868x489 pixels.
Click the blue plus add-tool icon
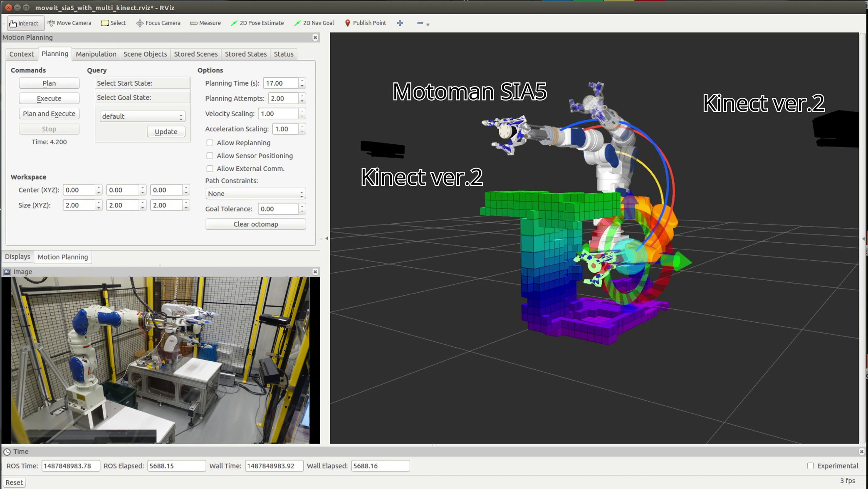400,23
